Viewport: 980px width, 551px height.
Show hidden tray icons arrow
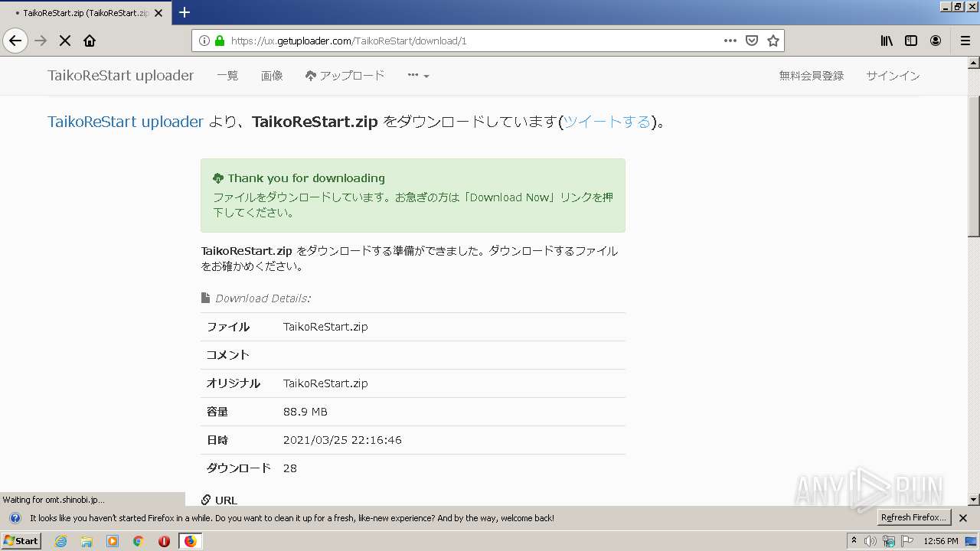854,541
